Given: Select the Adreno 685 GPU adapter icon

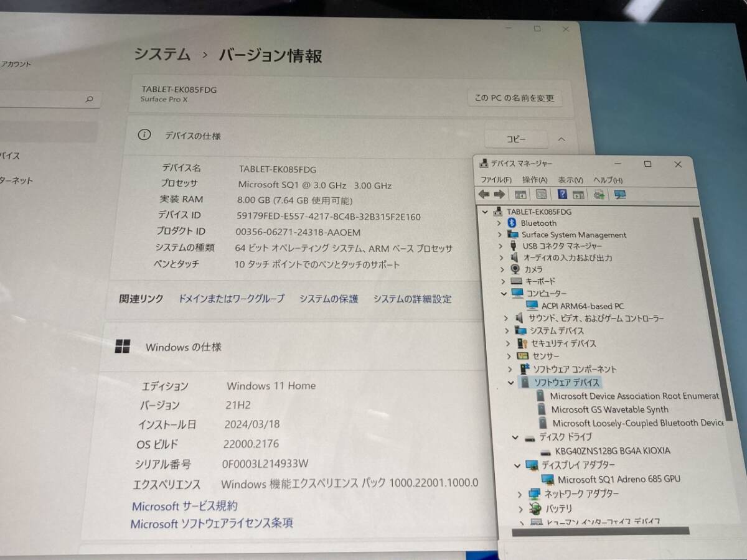Looking at the screenshot, I should (548, 479).
